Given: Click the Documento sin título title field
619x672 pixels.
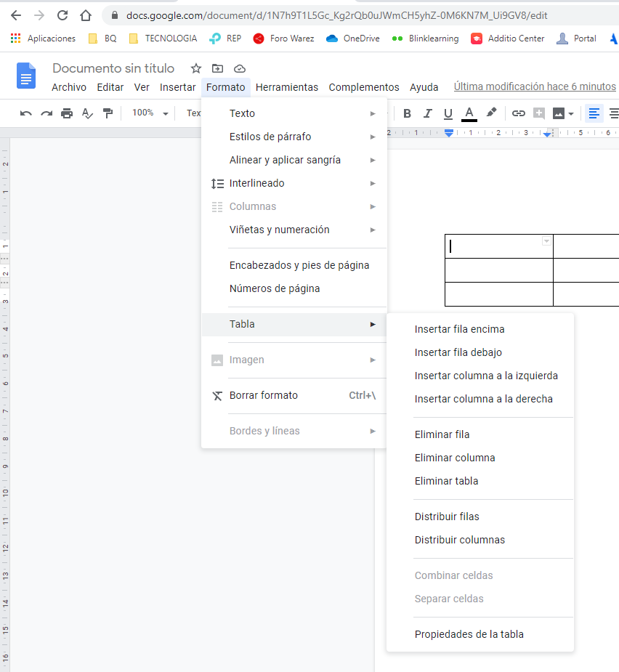Looking at the screenshot, I should [x=113, y=68].
